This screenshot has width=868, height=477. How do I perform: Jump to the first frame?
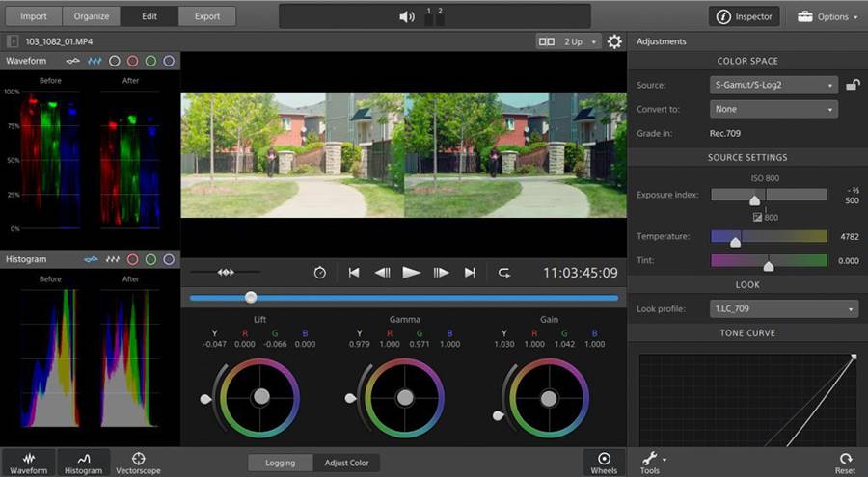[x=354, y=273]
